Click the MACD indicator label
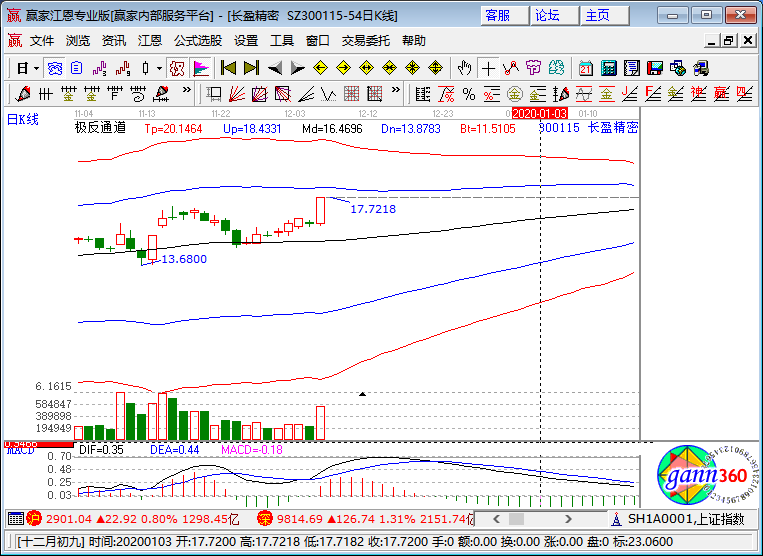The height and width of the screenshot is (556, 763). point(20,451)
